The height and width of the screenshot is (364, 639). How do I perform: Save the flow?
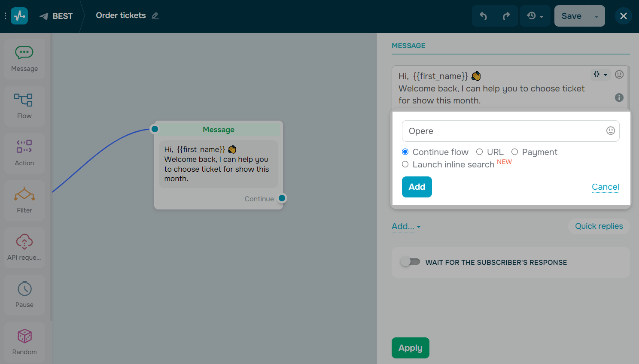[571, 16]
